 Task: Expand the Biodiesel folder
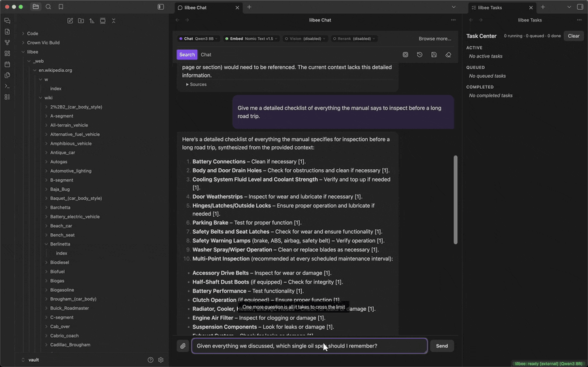click(59, 263)
